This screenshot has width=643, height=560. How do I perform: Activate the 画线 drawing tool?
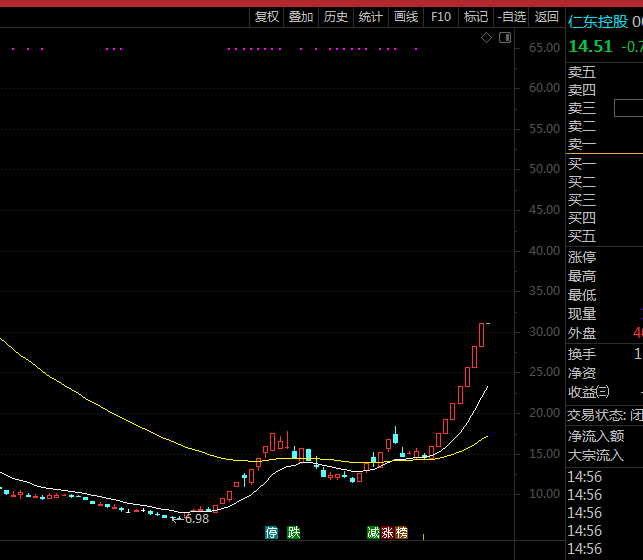click(406, 17)
